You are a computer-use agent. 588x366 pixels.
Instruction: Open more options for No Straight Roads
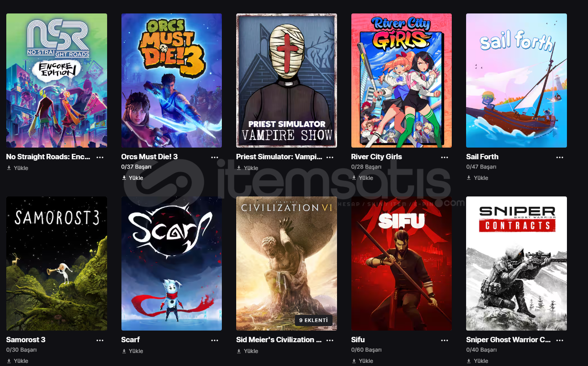[x=100, y=157]
